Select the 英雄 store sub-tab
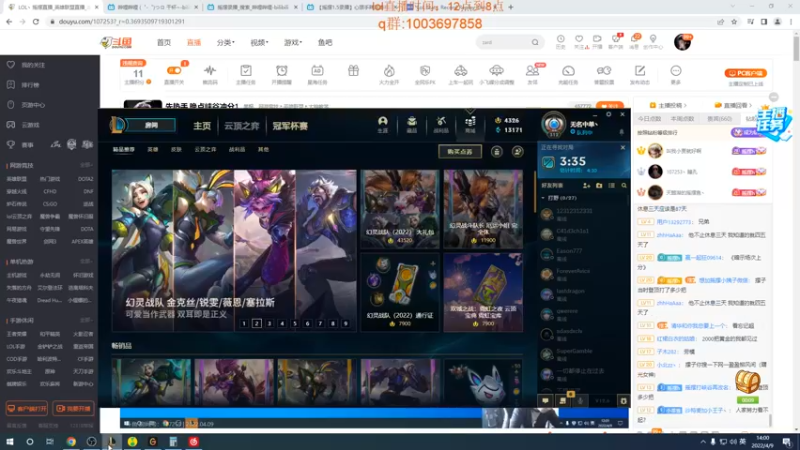 (x=153, y=149)
